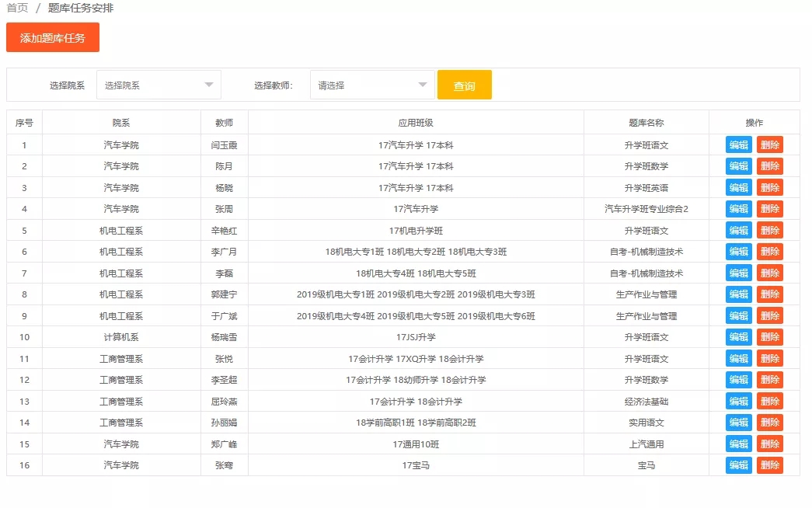Click the 题库名称 column header
The height and width of the screenshot is (508, 812).
click(x=646, y=123)
